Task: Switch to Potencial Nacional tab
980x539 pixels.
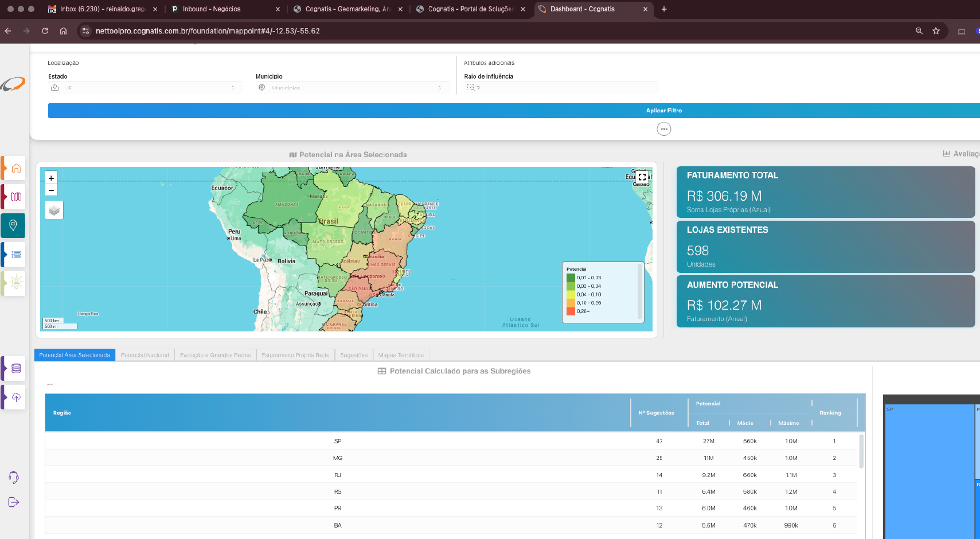Action: click(x=145, y=356)
